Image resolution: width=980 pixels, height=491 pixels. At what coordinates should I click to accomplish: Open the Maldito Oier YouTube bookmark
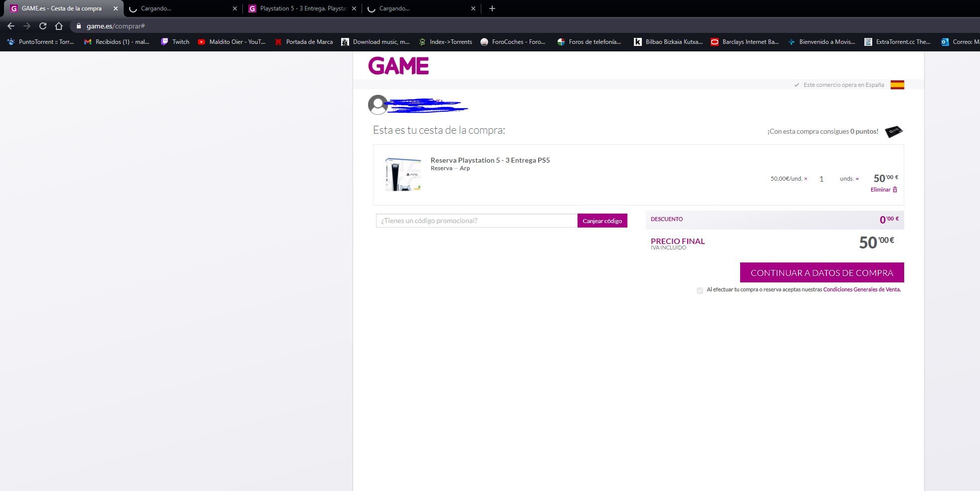[x=232, y=42]
